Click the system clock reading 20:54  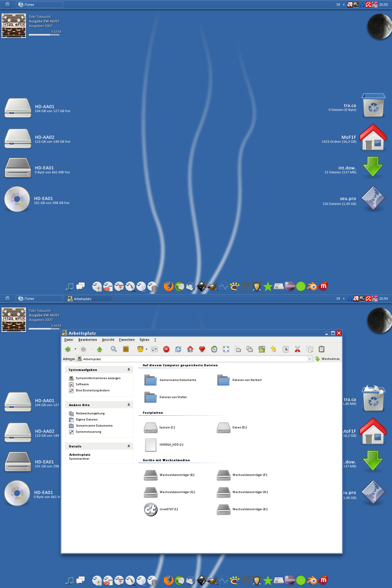point(383,299)
